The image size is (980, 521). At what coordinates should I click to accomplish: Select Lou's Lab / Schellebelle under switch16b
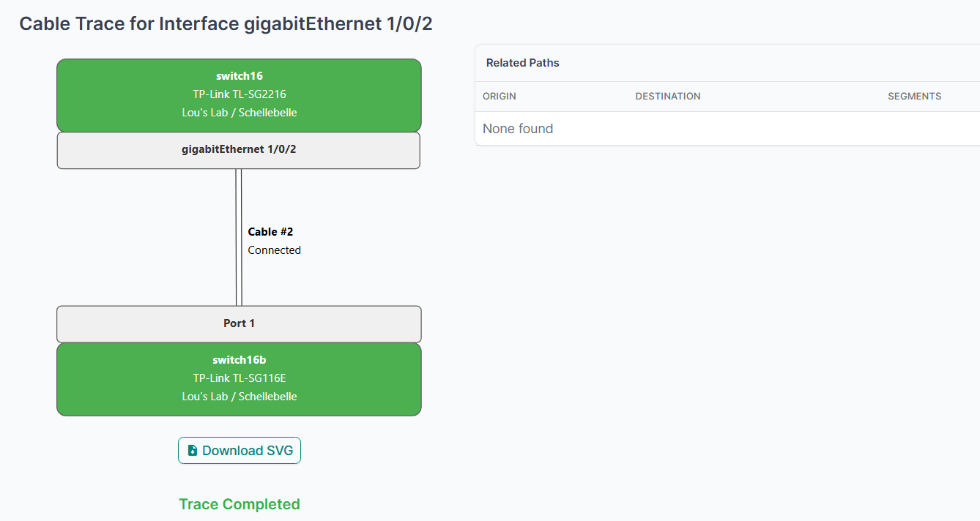click(239, 397)
